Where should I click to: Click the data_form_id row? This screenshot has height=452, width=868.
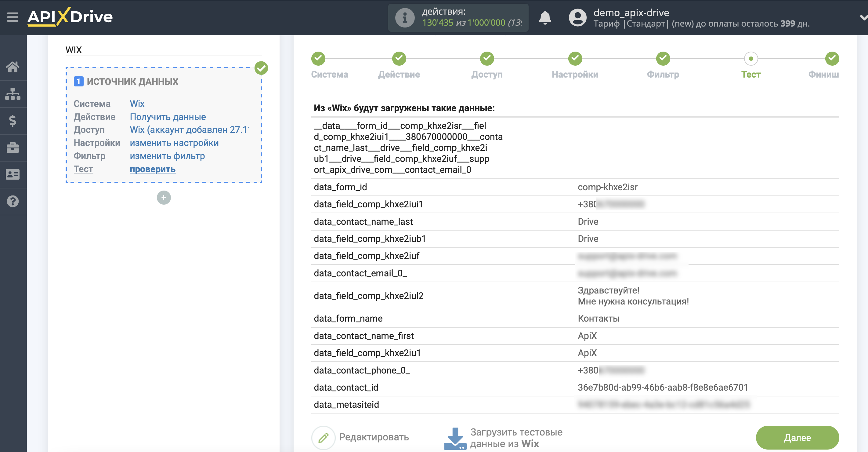pyautogui.click(x=575, y=187)
